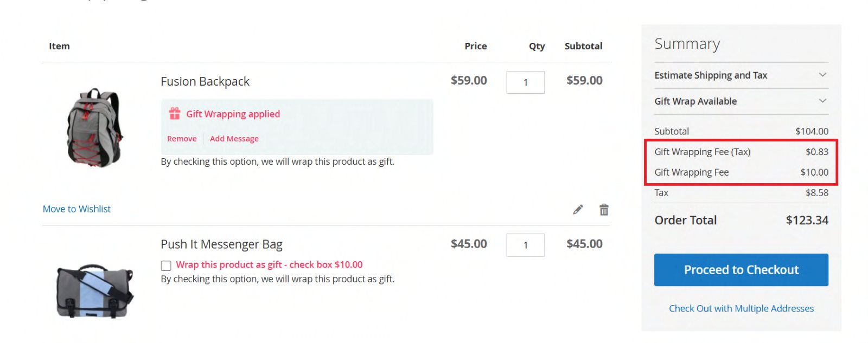868x343 pixels.
Task: Expand Estimate Shipping and Tax section
Action: click(x=741, y=75)
